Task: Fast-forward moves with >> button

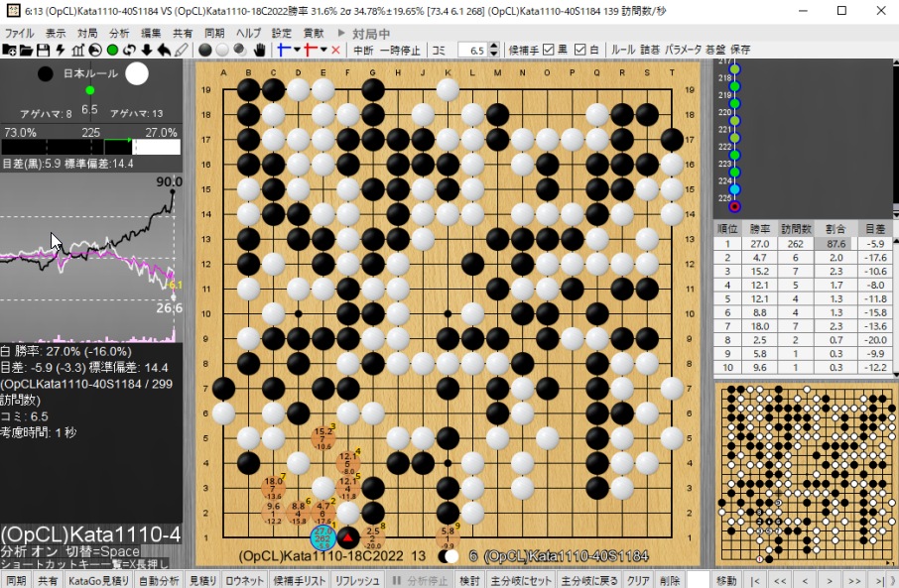Action: click(x=854, y=580)
